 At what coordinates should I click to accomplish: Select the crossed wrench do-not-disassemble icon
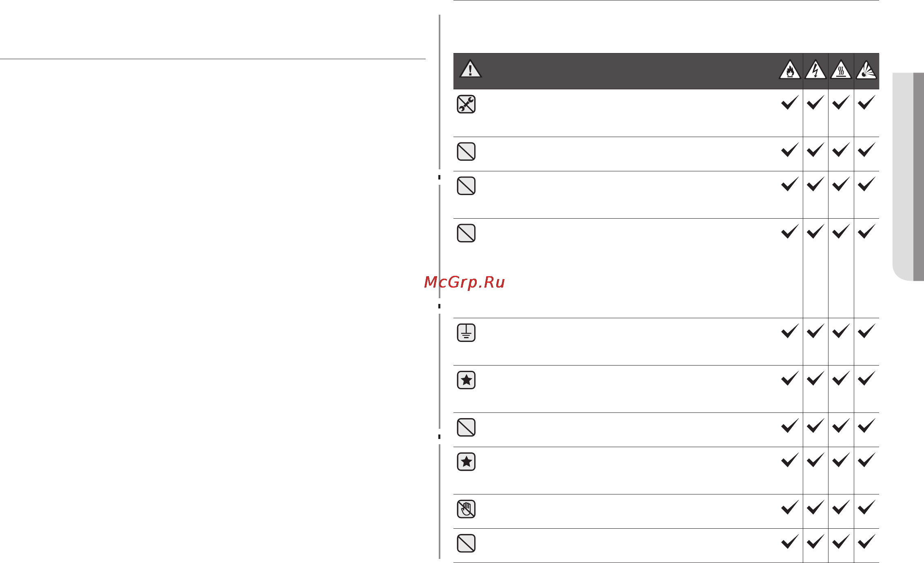tap(466, 104)
